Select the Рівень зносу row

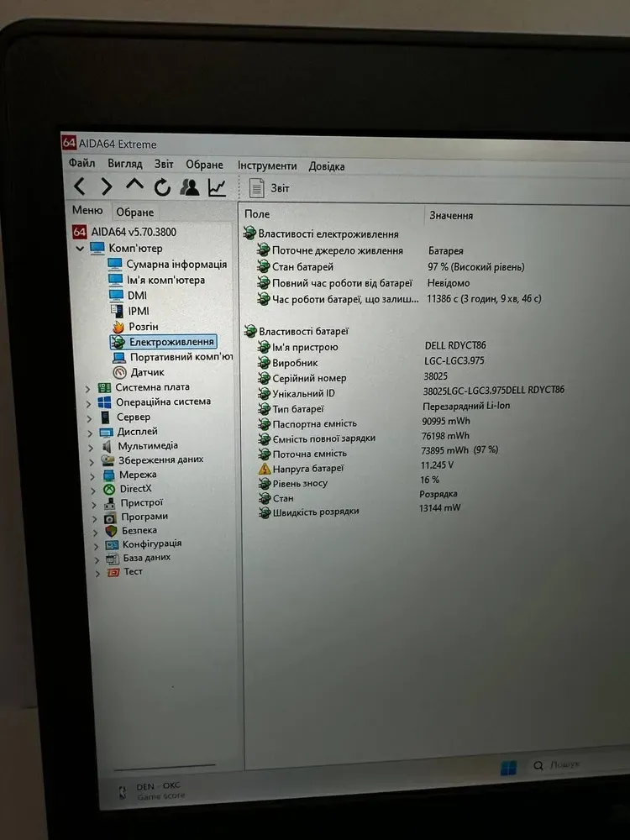point(300,483)
